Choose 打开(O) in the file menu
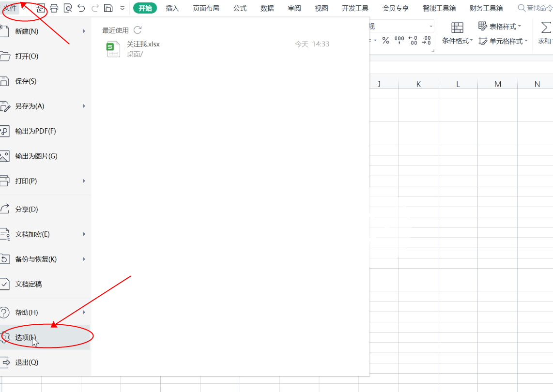The width and height of the screenshot is (553, 392). point(45,56)
